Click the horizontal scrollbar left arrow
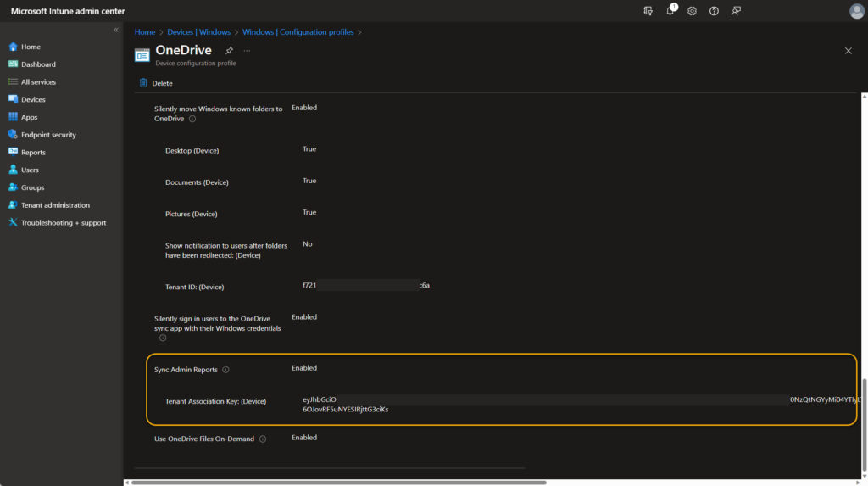The width and height of the screenshot is (868, 486). coord(127,483)
